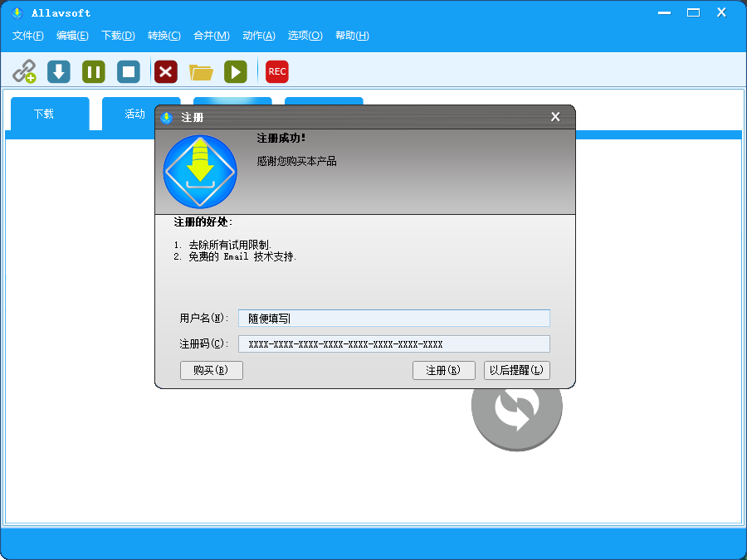The width and height of the screenshot is (747, 560).
Task: Click the 购买(B) button
Action: click(212, 371)
